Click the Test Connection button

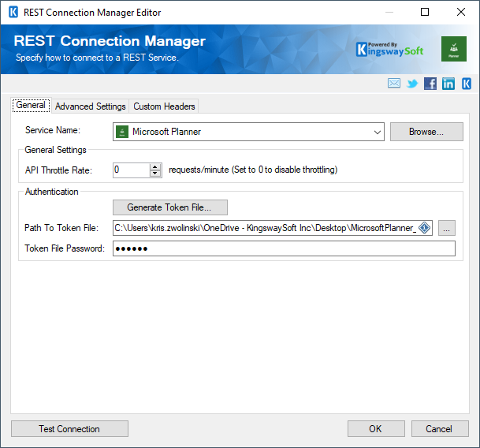69,429
